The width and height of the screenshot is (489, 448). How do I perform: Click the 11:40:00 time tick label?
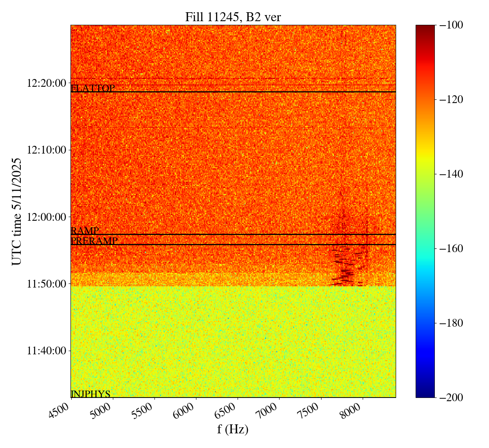click(x=46, y=350)
